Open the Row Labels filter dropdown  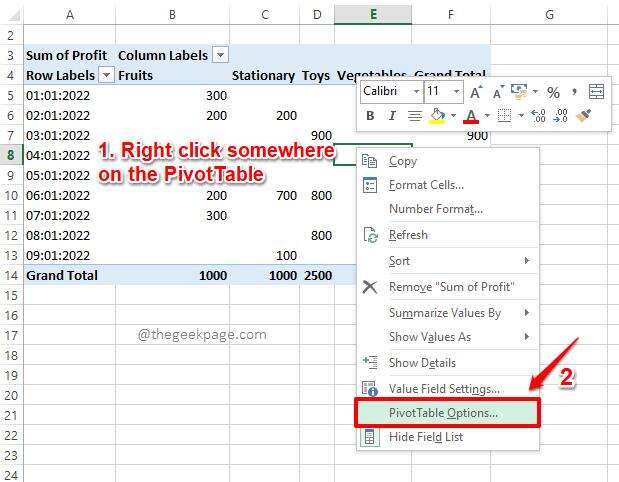pyautogui.click(x=105, y=75)
